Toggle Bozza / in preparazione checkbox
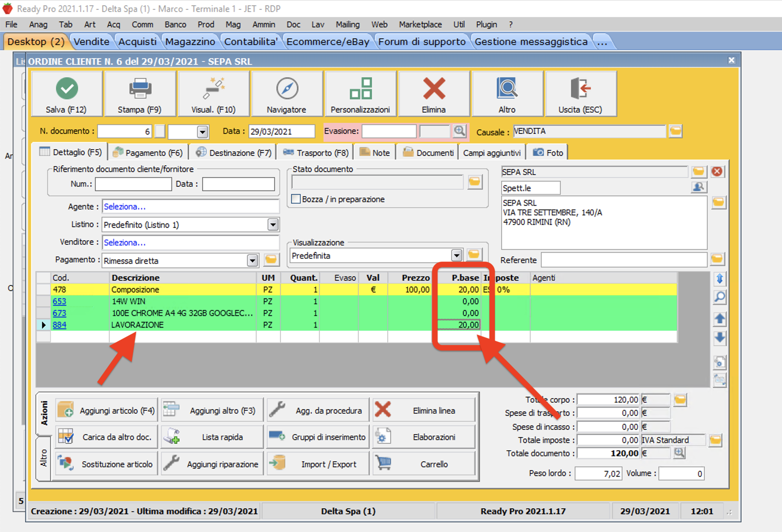The image size is (782, 532). 296,199
